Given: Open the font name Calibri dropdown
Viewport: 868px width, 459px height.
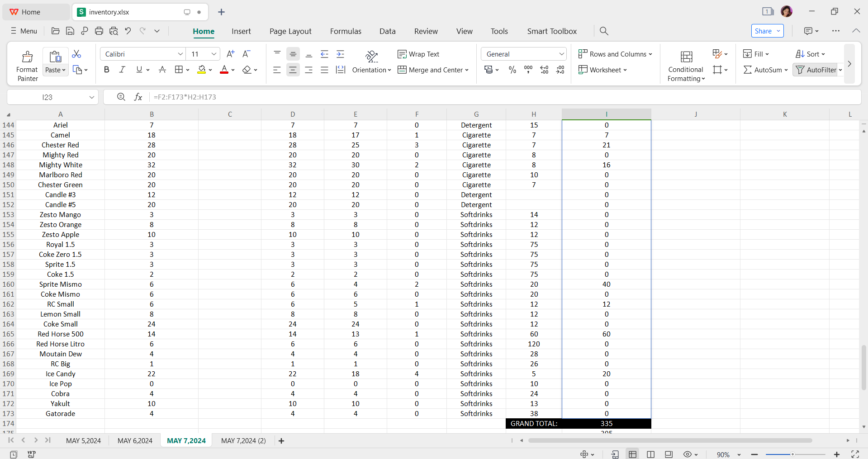Looking at the screenshot, I should (x=180, y=54).
